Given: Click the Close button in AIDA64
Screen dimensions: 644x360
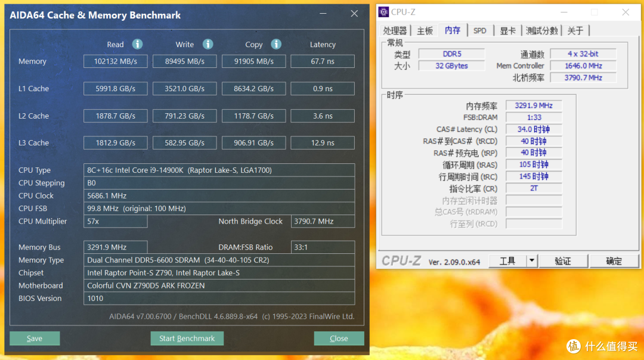Looking at the screenshot, I should point(339,338).
